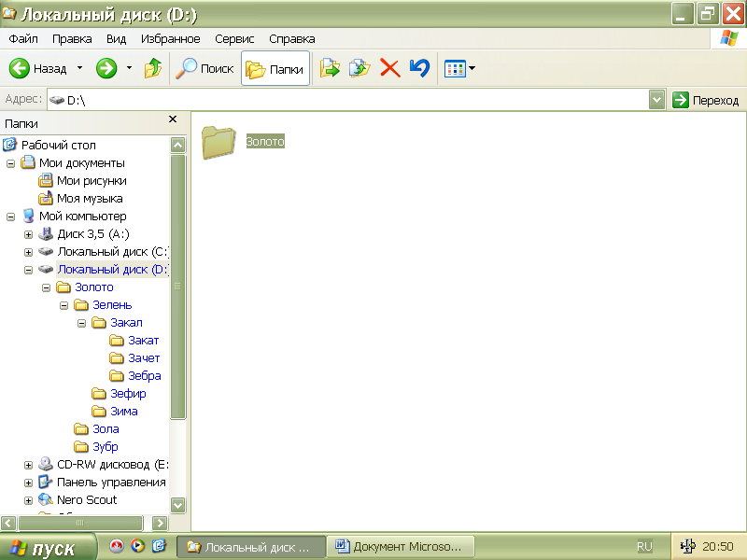
Task: Open the Файл menu
Action: click(x=23, y=39)
